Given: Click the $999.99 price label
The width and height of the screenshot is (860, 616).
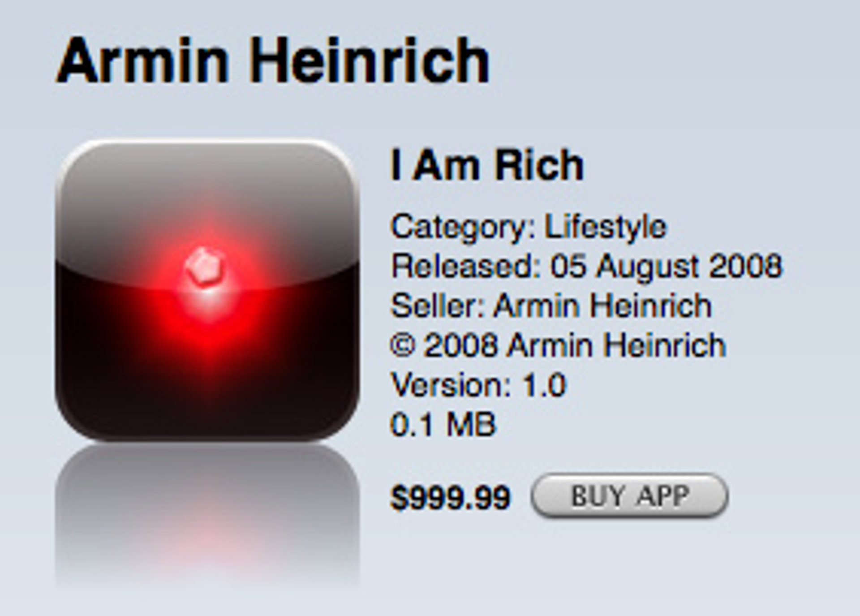Looking at the screenshot, I should [451, 497].
